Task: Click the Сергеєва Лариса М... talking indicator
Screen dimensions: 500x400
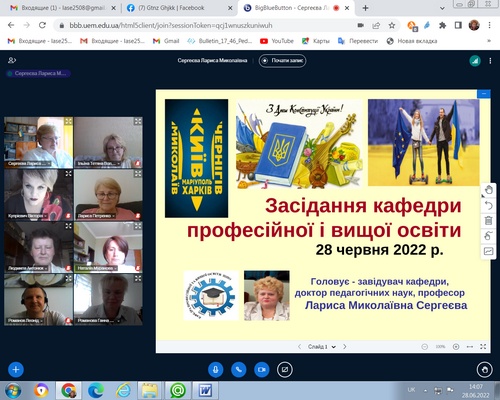Action: pyautogui.click(x=38, y=73)
